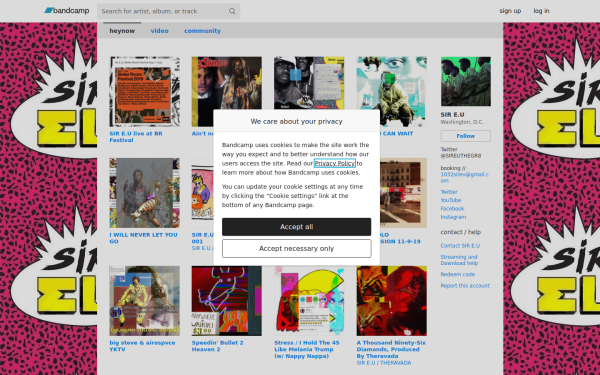Open the Facebook link

452,209
